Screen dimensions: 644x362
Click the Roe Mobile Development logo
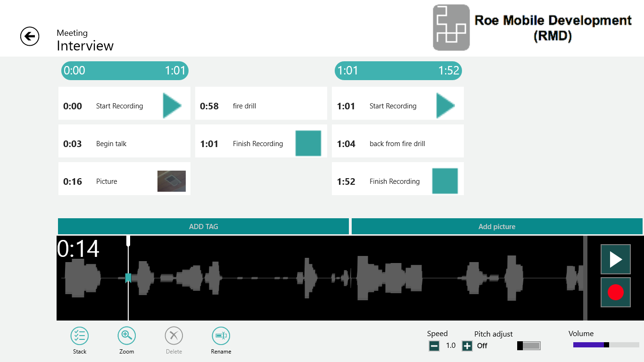click(x=451, y=27)
